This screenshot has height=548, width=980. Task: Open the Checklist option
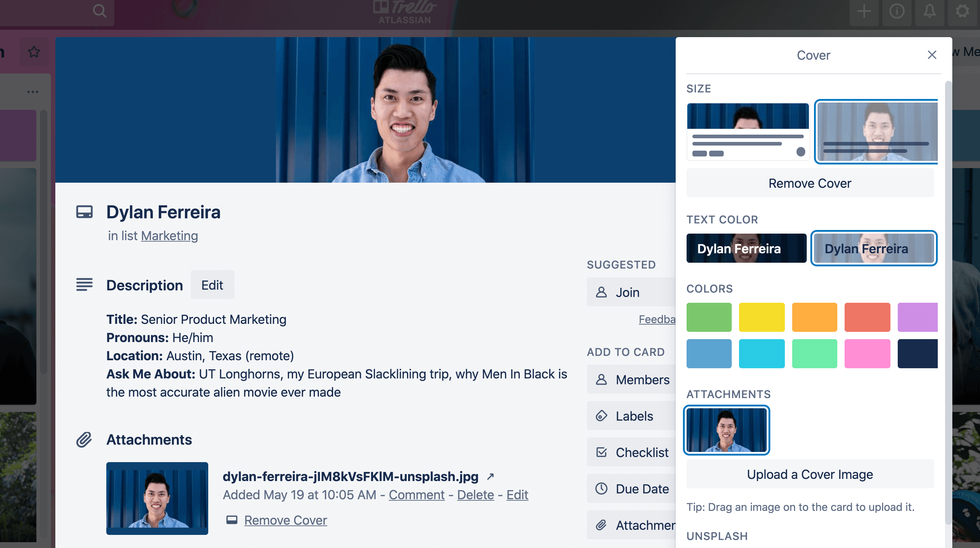point(601,453)
